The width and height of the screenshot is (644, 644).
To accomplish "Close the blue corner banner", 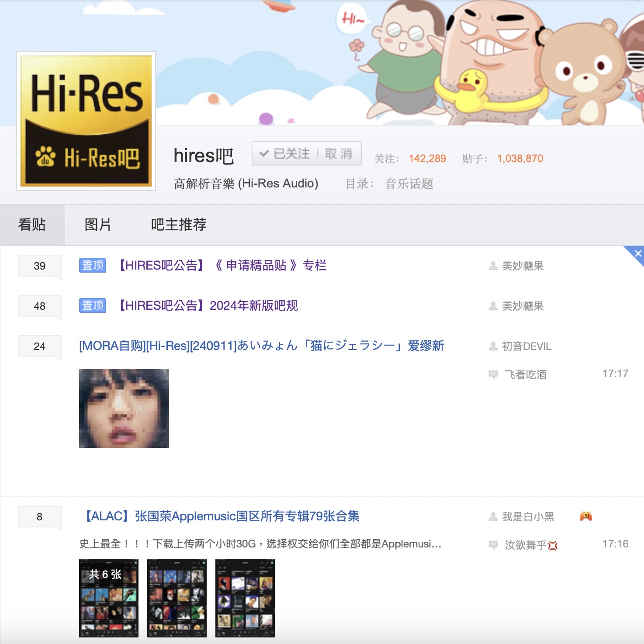I will tap(638, 253).
